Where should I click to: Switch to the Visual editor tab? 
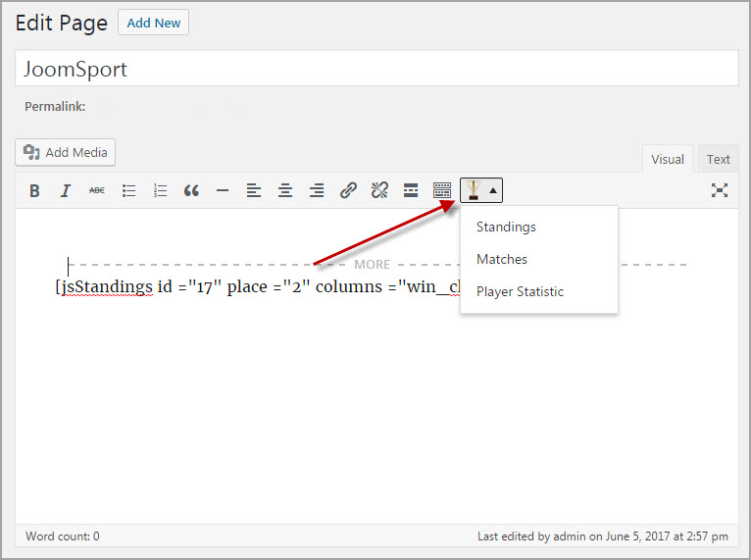point(668,159)
